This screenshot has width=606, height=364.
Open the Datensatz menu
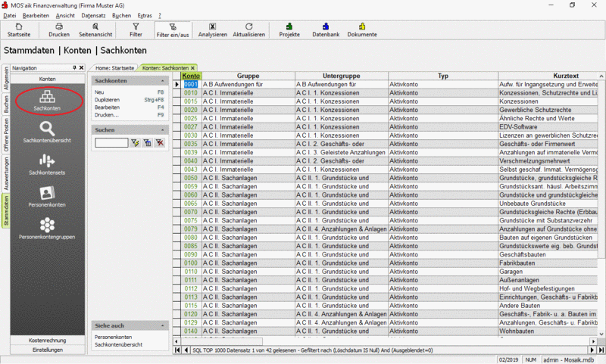93,15
